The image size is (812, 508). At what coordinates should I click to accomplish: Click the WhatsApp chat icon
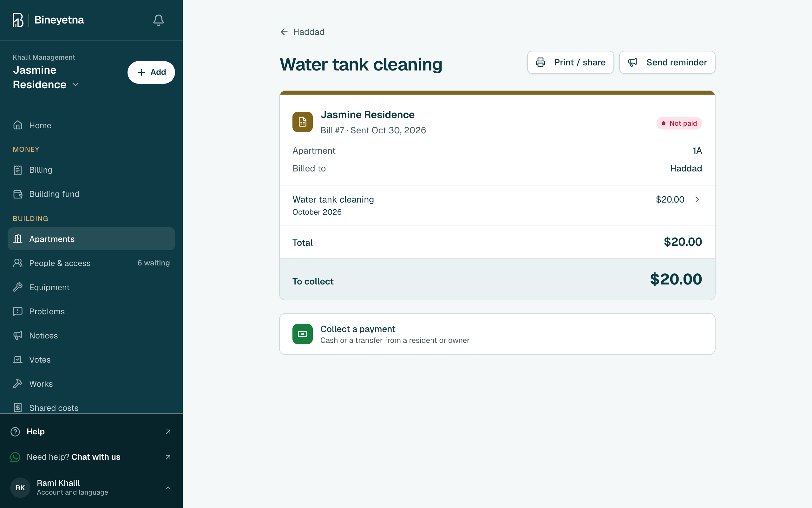(x=15, y=457)
